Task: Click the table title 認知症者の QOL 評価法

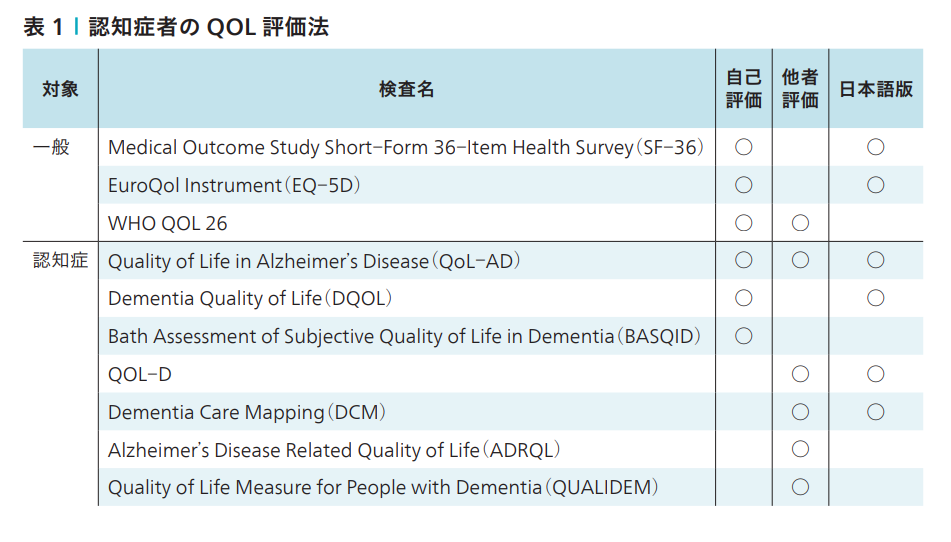Action: [208, 28]
